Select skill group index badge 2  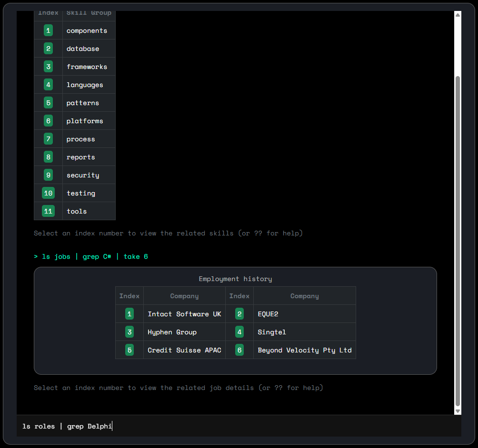pos(48,49)
